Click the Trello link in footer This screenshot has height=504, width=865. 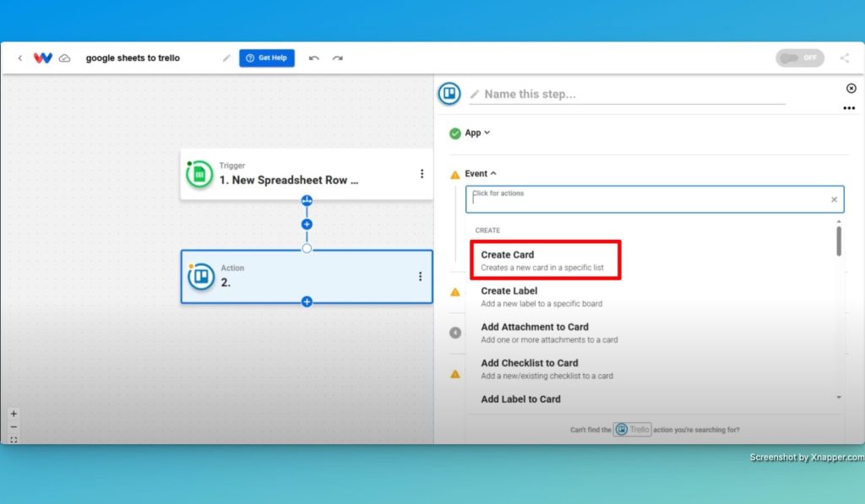pos(632,429)
